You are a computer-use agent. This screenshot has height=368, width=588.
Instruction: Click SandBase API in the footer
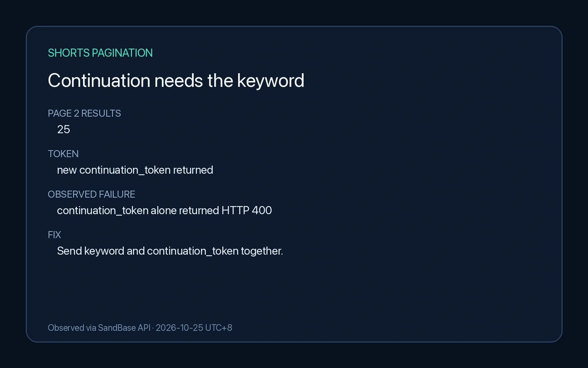click(124, 328)
